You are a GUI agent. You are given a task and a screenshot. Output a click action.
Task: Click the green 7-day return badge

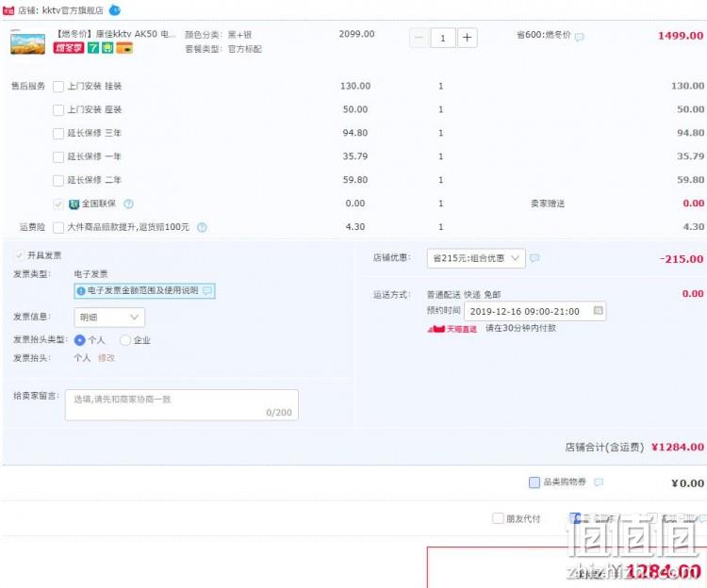point(93,47)
